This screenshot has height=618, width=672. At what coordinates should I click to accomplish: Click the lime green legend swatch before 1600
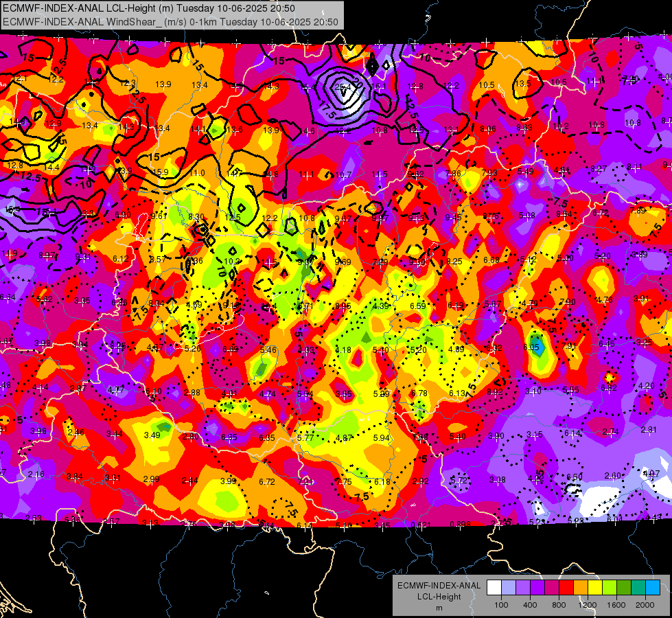[x=610, y=588]
